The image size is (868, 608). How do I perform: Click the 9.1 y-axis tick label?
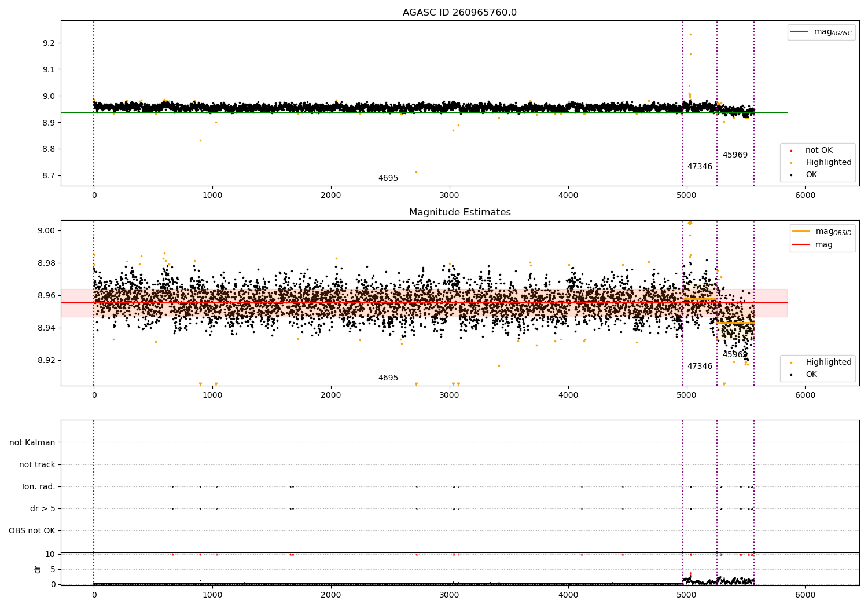click(x=48, y=69)
